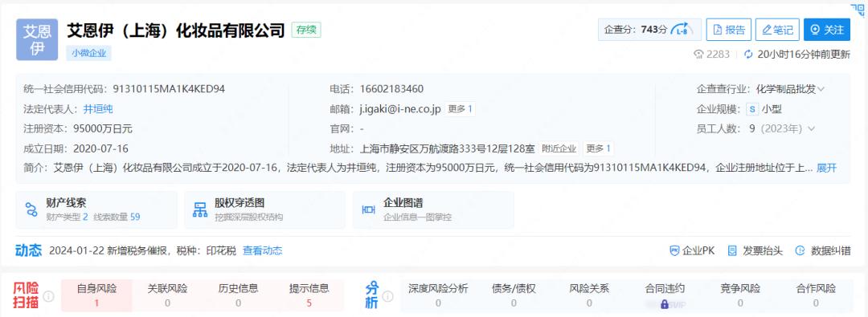Image resolution: width=868 pixels, height=317 pixels.
Task: Expand the company 简介 with 展开
Action: (826, 168)
